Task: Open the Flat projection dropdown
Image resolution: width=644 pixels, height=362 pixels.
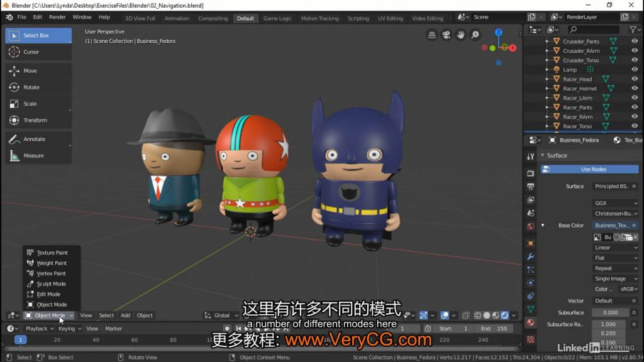Action: coord(616,258)
